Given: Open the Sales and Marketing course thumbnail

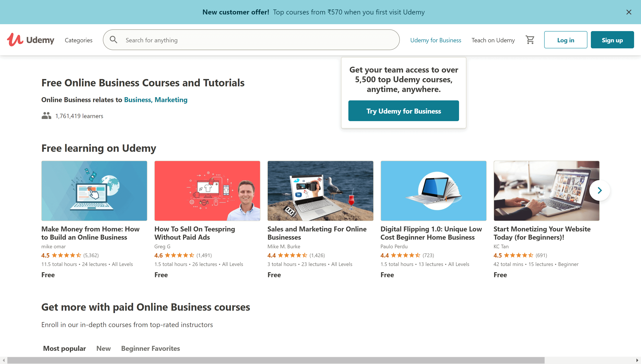Looking at the screenshot, I should pyautogui.click(x=320, y=191).
